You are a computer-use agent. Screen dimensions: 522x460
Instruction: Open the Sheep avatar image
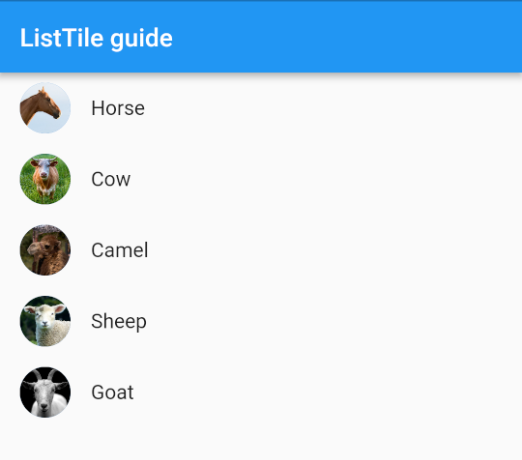coord(45,321)
